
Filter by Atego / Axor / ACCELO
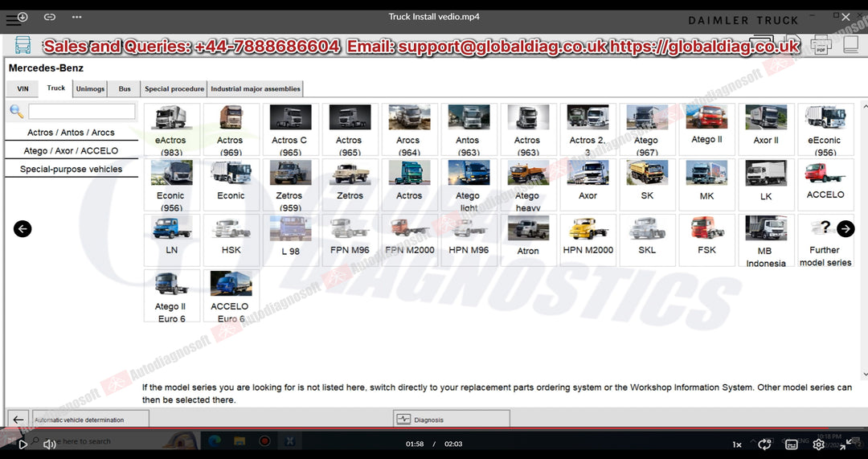(71, 150)
